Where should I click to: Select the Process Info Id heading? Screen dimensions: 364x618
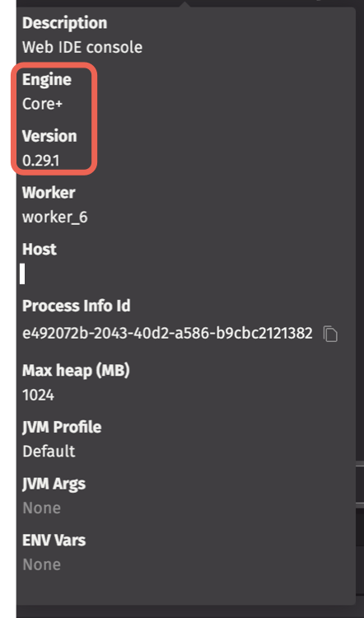(77, 306)
